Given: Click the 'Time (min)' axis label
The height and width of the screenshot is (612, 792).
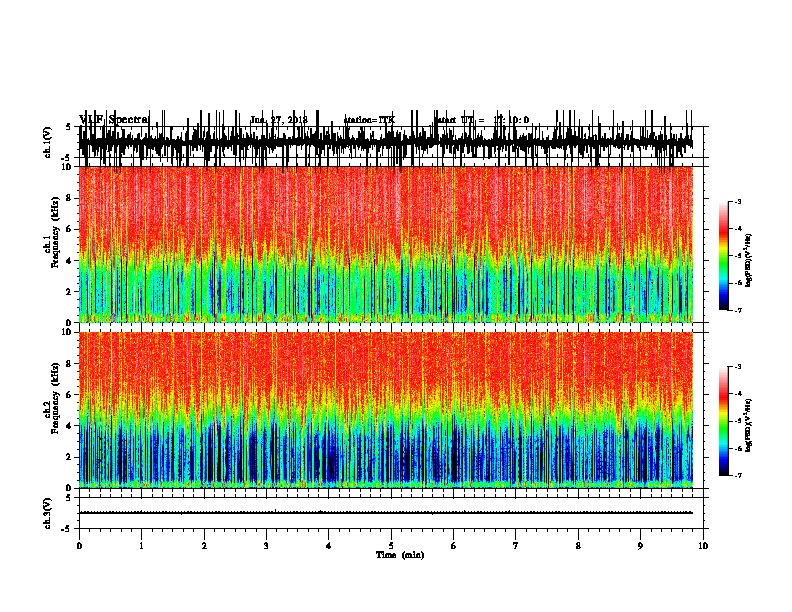Looking at the screenshot, I should (400, 555).
